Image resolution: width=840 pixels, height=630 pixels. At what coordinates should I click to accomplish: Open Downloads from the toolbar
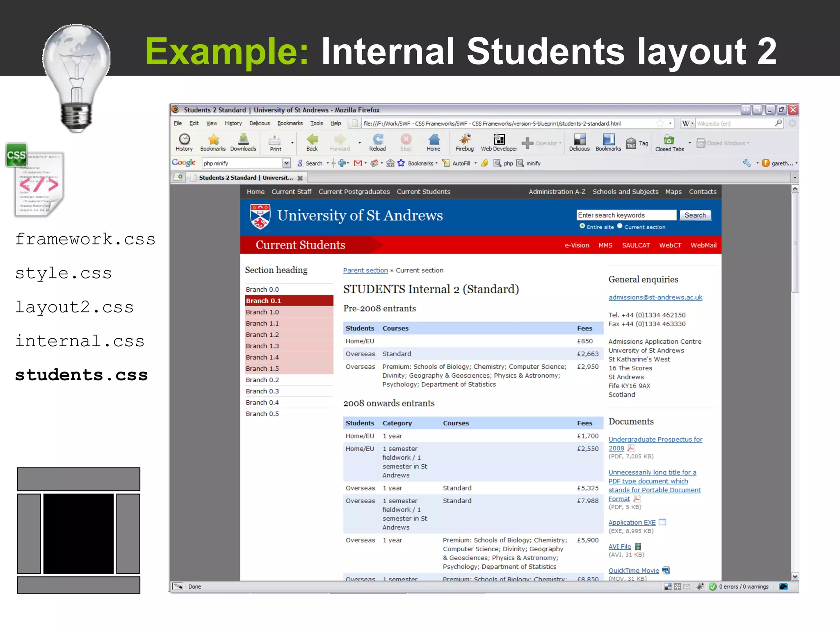coord(243,143)
